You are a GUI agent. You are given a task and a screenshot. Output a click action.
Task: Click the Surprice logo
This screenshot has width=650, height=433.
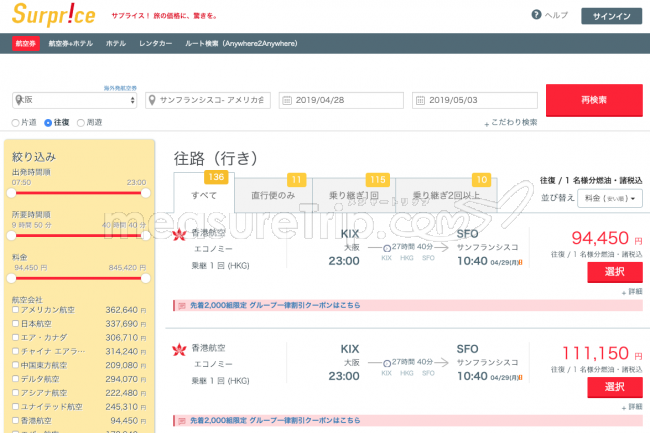pyautogui.click(x=54, y=15)
